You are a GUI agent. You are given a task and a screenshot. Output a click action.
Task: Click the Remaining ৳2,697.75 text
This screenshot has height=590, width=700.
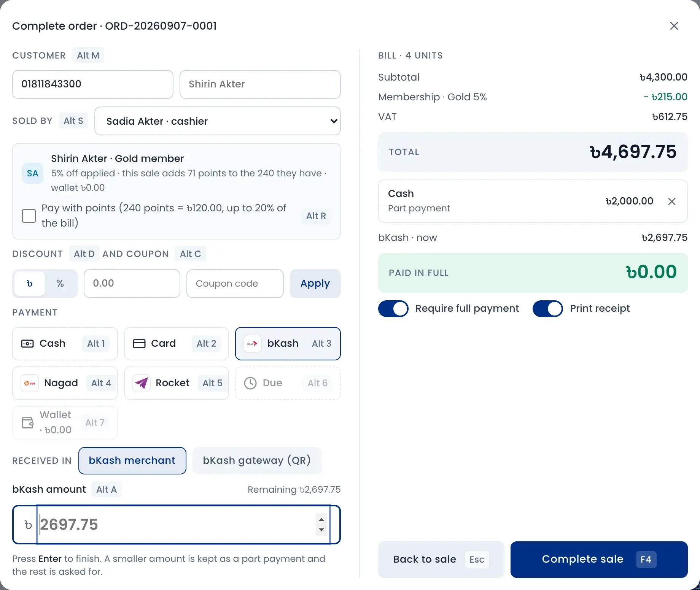click(294, 490)
